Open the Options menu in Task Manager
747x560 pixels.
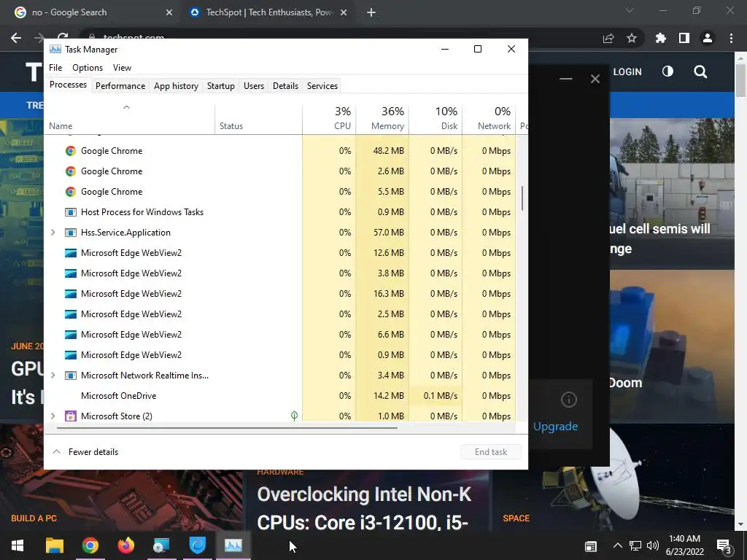click(88, 68)
